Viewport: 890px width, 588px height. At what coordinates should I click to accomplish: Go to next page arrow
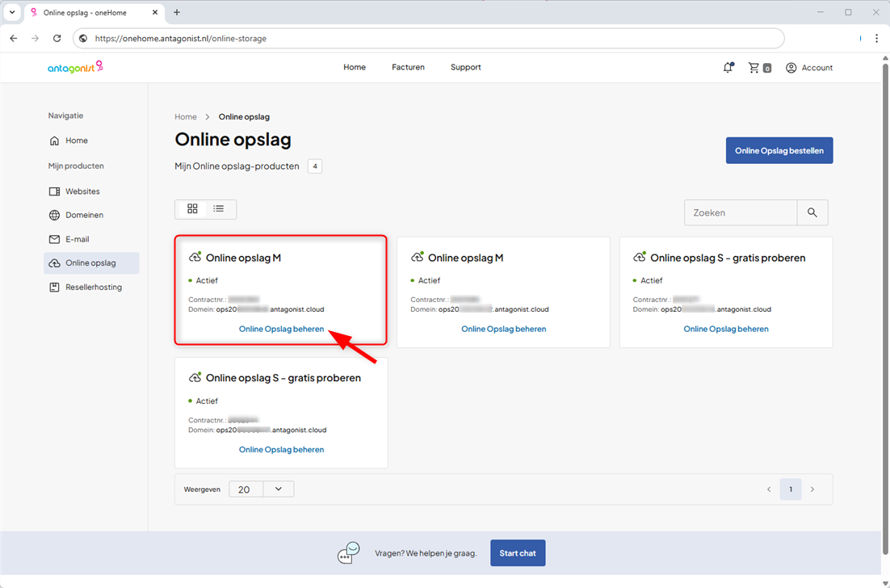[812, 489]
